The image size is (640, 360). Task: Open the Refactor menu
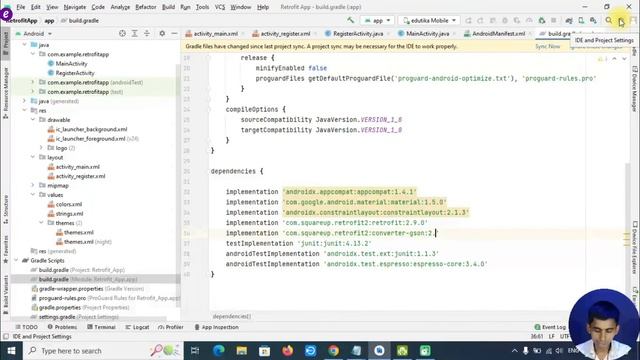146,7
